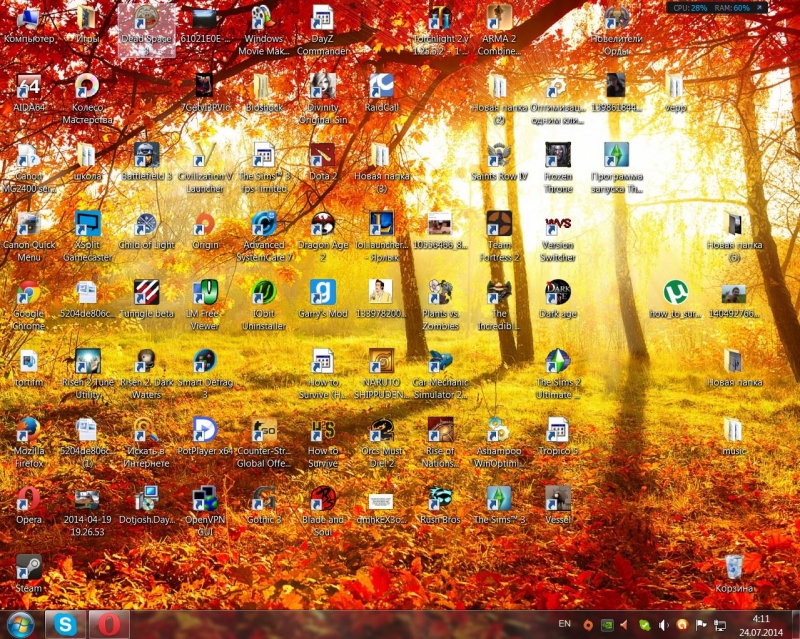800x639 pixels.
Task: Click the Skype taskbar button
Action: (x=65, y=625)
